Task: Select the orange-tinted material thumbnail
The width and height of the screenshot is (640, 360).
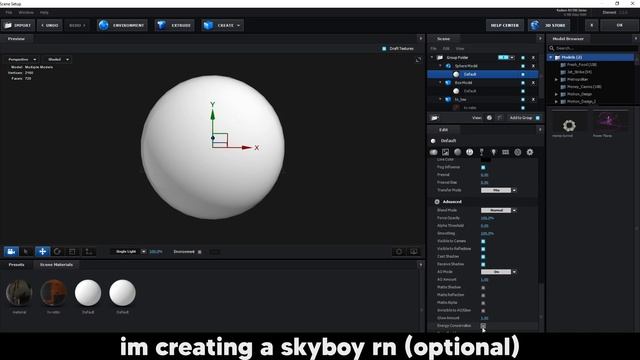Action: [53, 293]
